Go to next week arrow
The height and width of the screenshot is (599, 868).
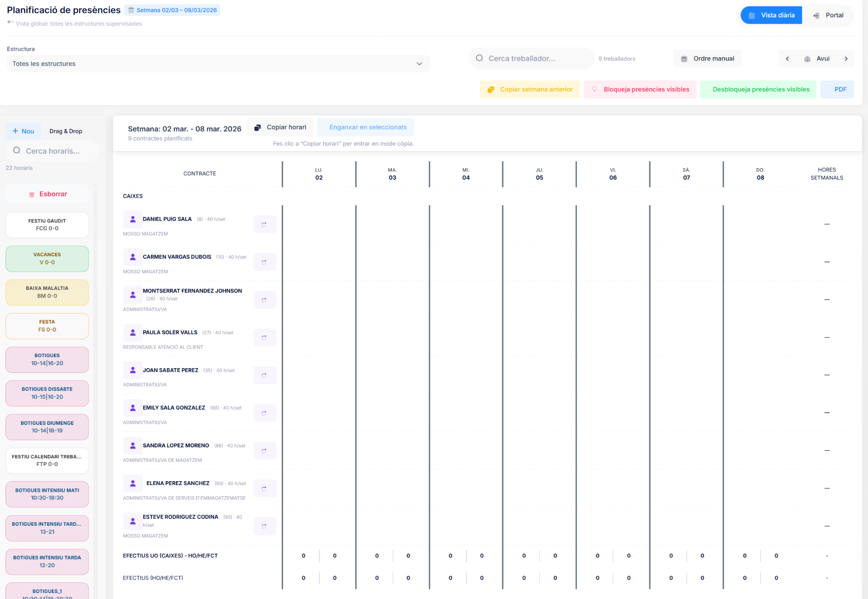coord(846,58)
